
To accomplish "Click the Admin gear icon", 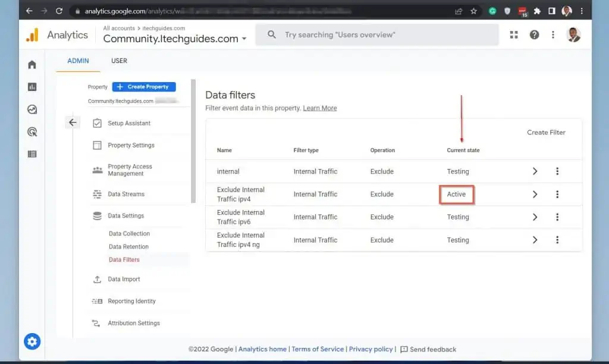I will coord(32,341).
